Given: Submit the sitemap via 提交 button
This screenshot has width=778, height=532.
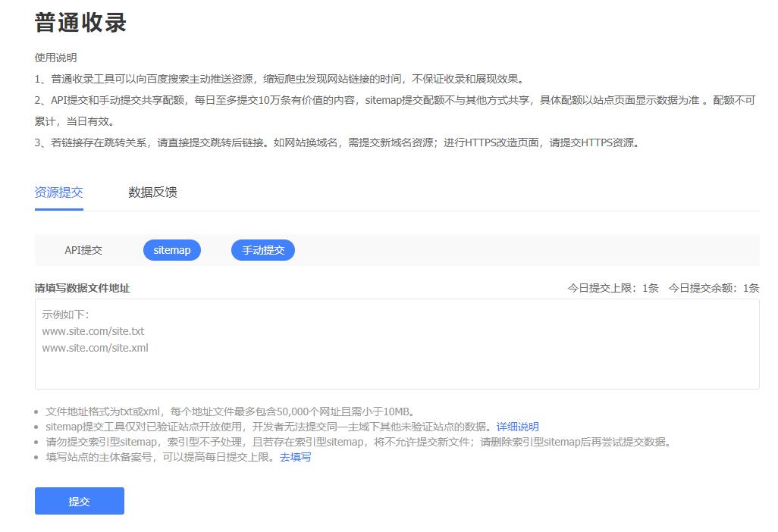Looking at the screenshot, I should 79,501.
